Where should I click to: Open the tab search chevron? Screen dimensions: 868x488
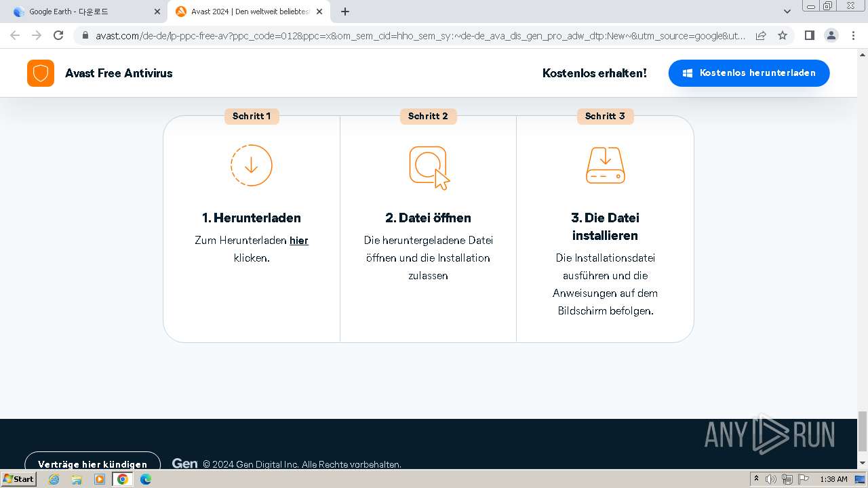point(787,12)
